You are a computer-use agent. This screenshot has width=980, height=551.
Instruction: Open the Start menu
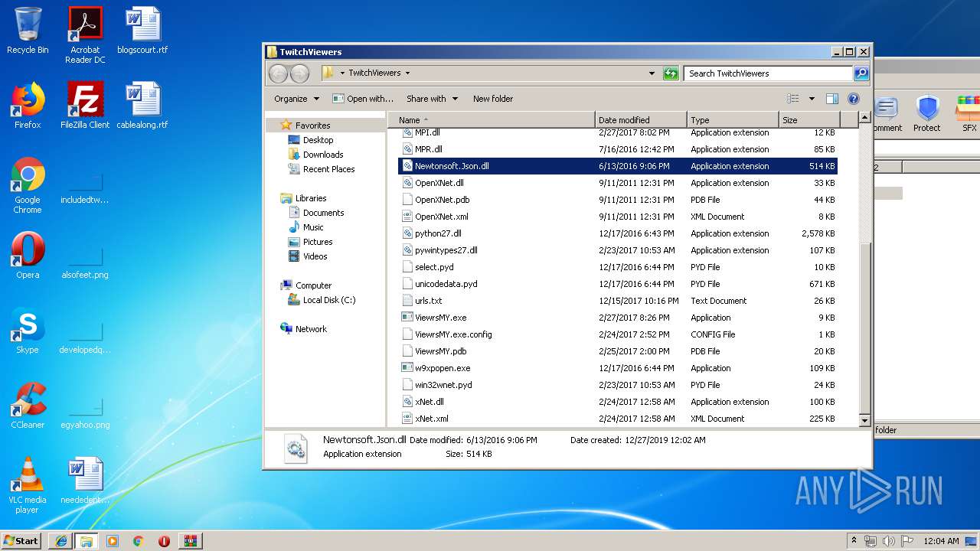21,541
